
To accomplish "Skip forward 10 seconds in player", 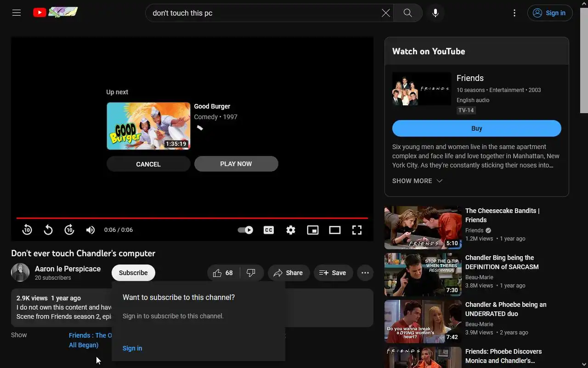I will click(69, 230).
